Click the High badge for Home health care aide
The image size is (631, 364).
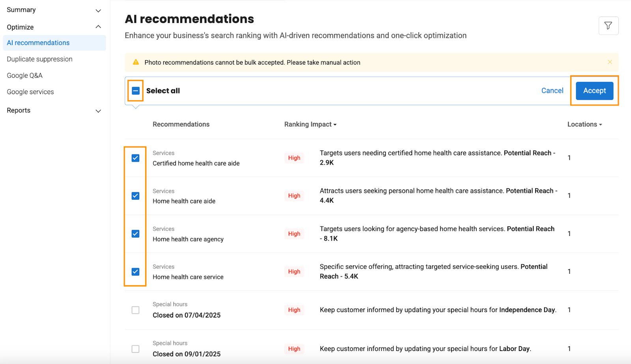(x=294, y=196)
